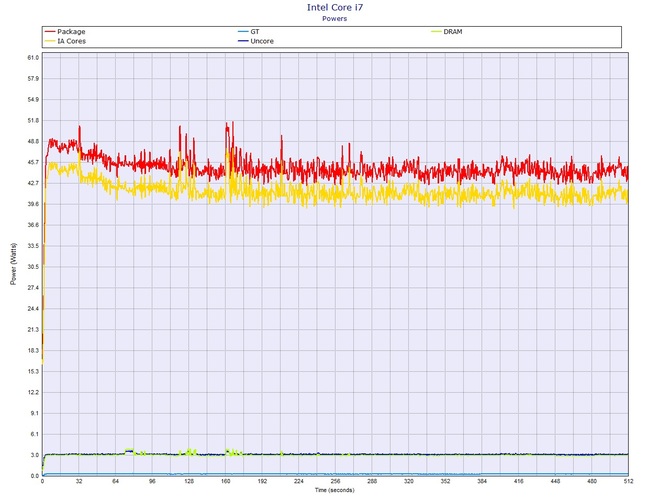Click the 42.7 y-axis value
Screen dimensions: 670x502
[33, 183]
